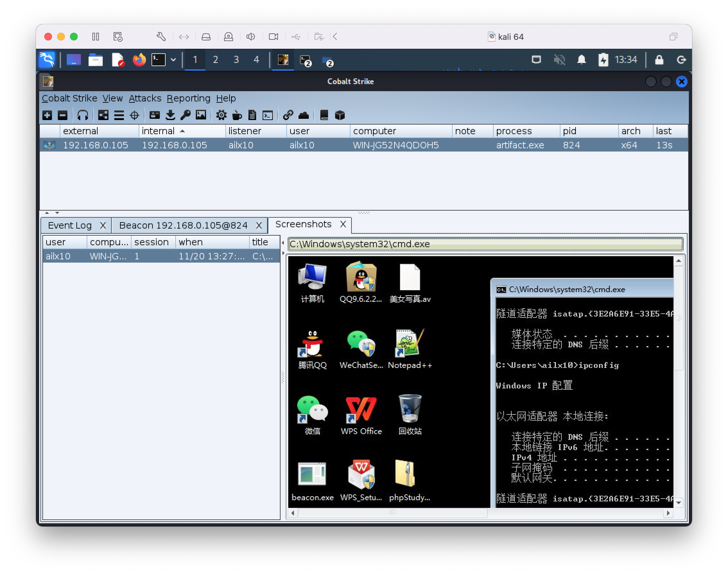The width and height of the screenshot is (728, 574).
Task: Expand the terminal launcher dropdown arrow
Action: [x=173, y=60]
